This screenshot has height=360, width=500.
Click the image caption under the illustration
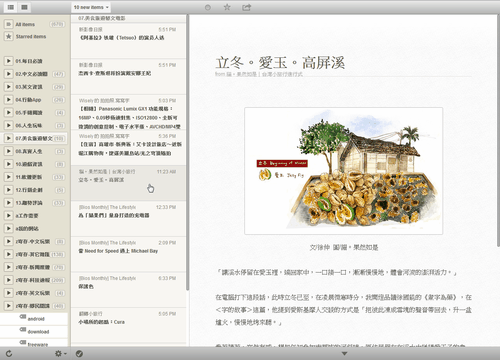(344, 247)
